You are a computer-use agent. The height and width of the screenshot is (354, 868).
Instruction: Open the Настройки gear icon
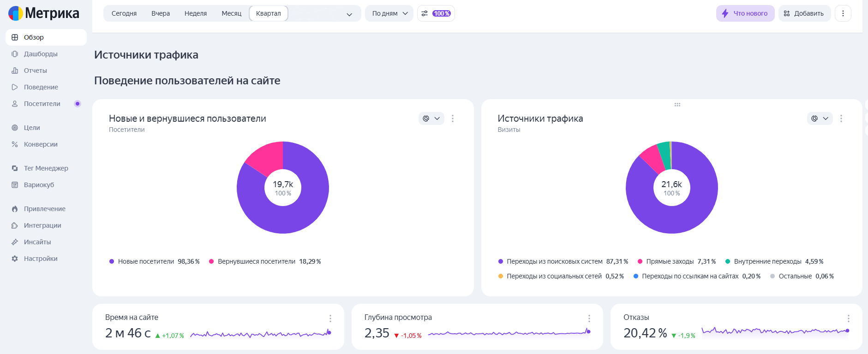pyautogui.click(x=15, y=259)
